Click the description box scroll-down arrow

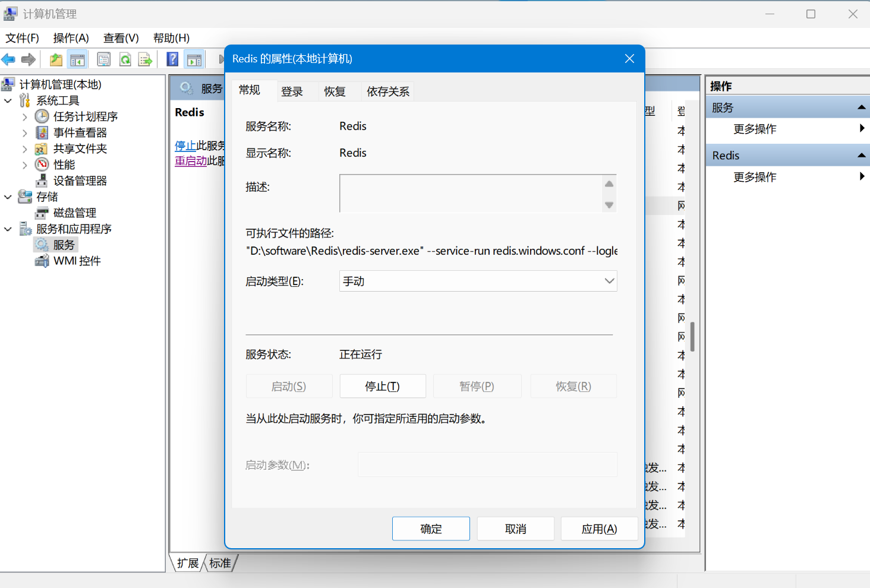coord(609,205)
